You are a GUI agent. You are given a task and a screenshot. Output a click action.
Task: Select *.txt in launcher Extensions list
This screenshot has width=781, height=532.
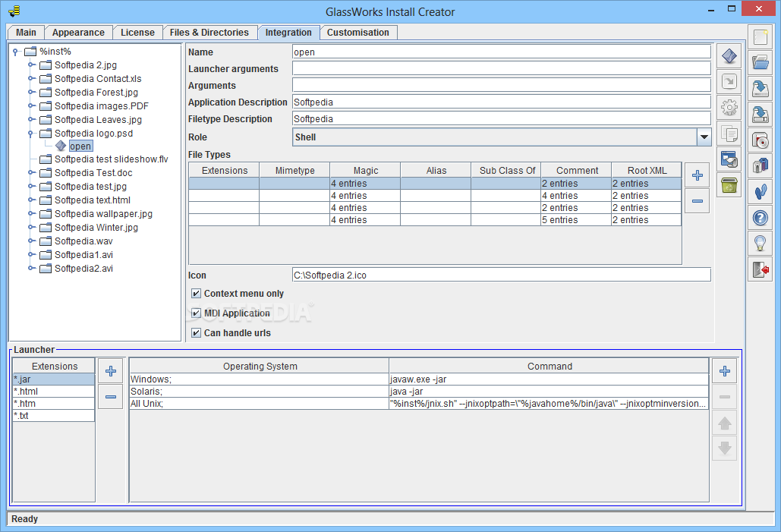53,415
